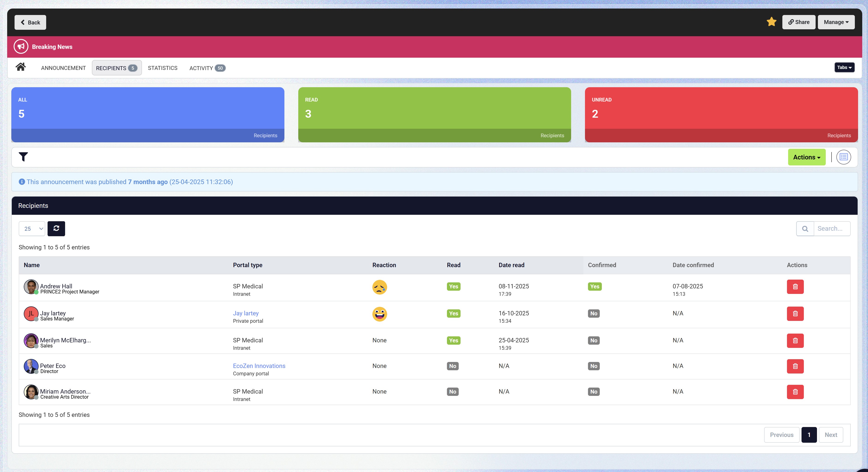Open the EcoZen Innovations portal link
The width and height of the screenshot is (868, 472).
(x=259, y=366)
